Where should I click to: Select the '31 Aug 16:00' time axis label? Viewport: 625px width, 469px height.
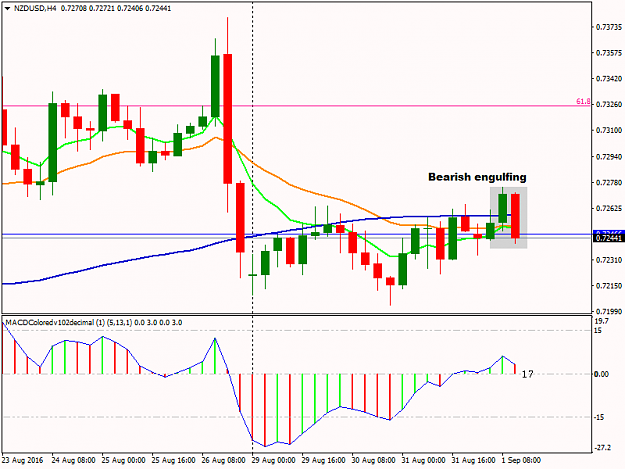point(474,460)
